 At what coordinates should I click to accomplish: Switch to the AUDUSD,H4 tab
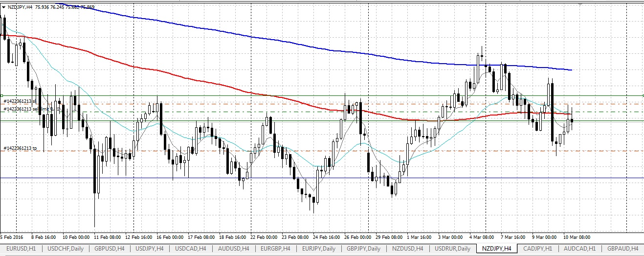tap(233, 249)
